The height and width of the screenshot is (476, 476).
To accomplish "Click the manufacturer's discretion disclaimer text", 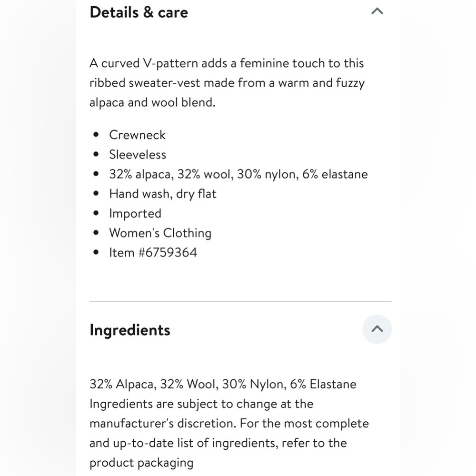I will click(x=229, y=433).
